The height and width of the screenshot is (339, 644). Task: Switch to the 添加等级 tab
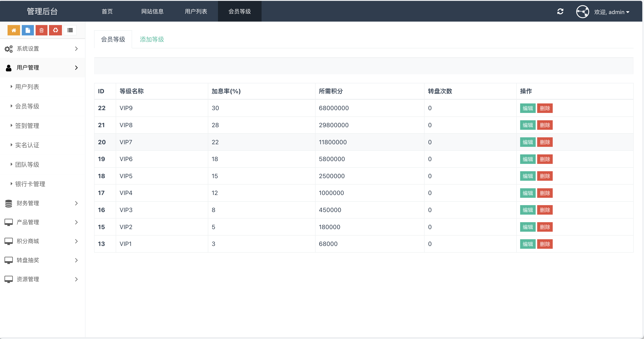(x=152, y=39)
